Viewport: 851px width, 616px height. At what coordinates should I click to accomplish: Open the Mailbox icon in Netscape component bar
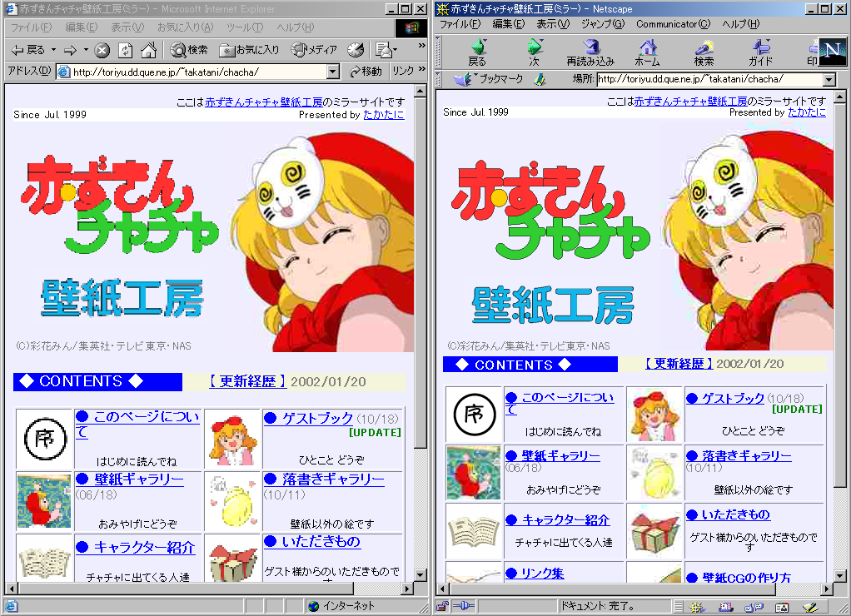point(725,607)
